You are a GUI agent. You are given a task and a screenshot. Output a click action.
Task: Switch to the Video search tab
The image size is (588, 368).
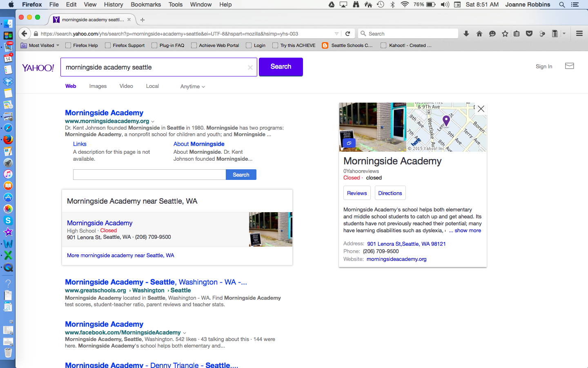tap(126, 86)
